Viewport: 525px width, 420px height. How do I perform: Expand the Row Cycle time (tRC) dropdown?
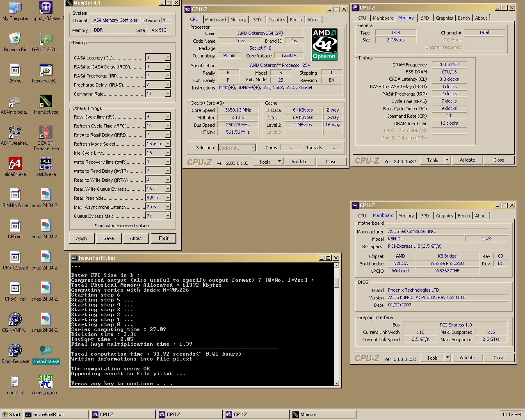coord(168,116)
